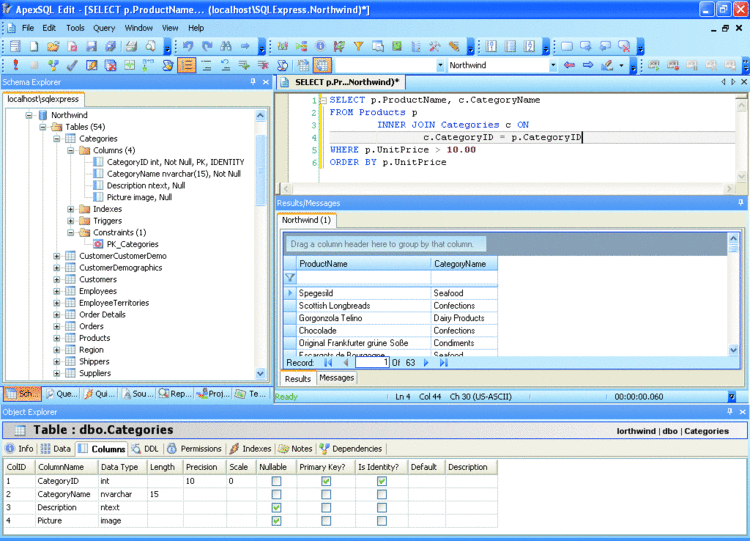Open the Proj... panel button at bottom
Viewport: 750px width, 541px height.
[214, 394]
